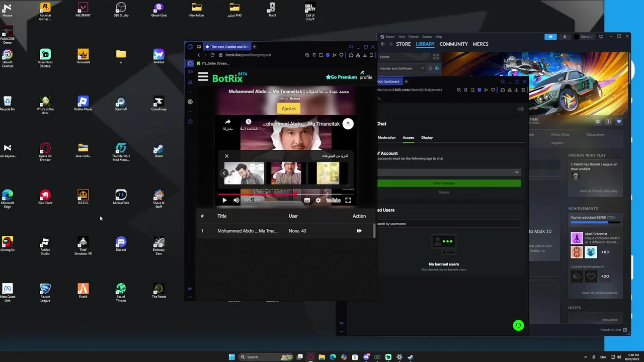Image resolution: width=644 pixels, height=362 pixels.
Task: Play the YouTube video
Action: (x=224, y=200)
